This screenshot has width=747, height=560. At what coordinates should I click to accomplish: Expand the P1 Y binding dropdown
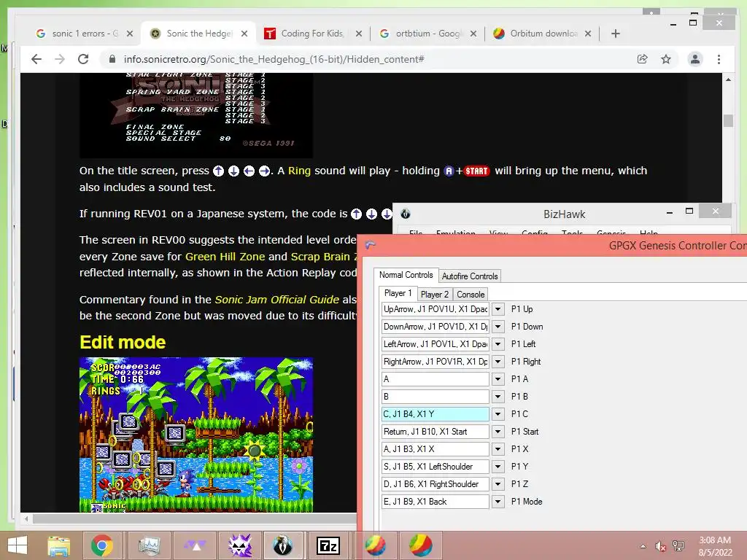[x=498, y=467]
